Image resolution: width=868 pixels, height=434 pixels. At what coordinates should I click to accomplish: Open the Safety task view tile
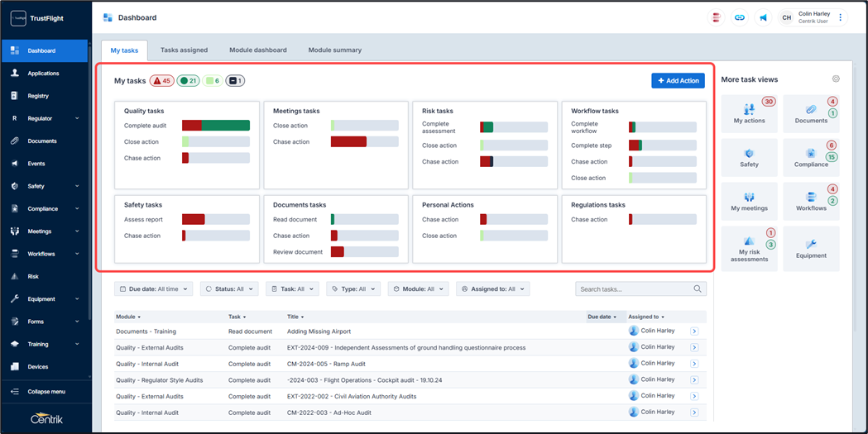click(749, 158)
